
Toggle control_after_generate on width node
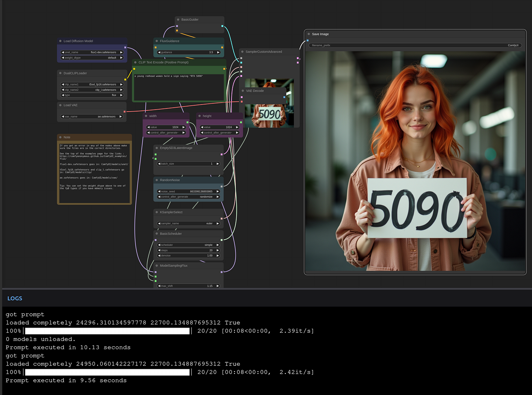point(166,132)
